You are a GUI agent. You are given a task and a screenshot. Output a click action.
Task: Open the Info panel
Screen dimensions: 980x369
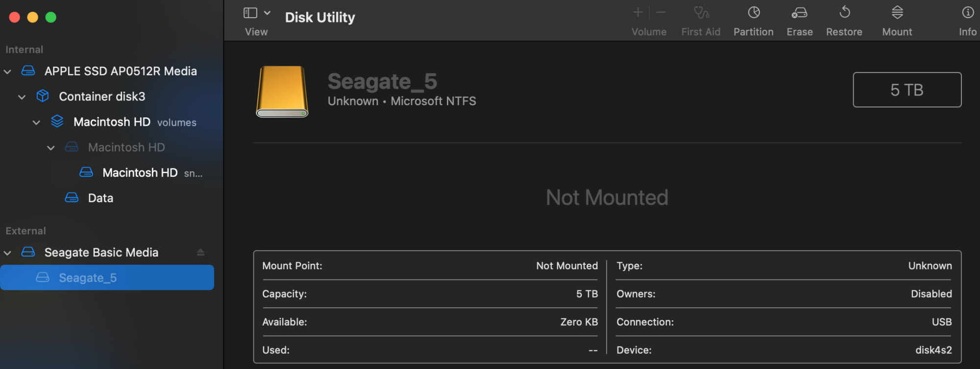[x=968, y=13]
